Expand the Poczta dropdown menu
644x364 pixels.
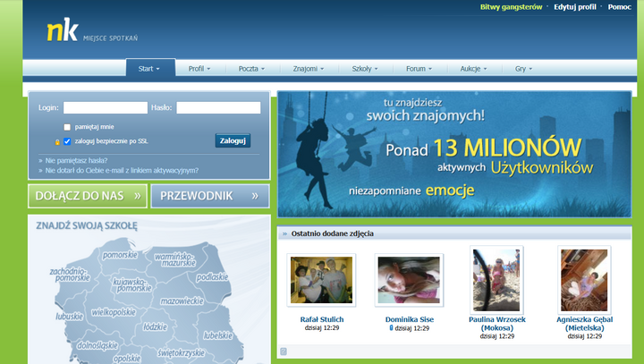pos(252,69)
